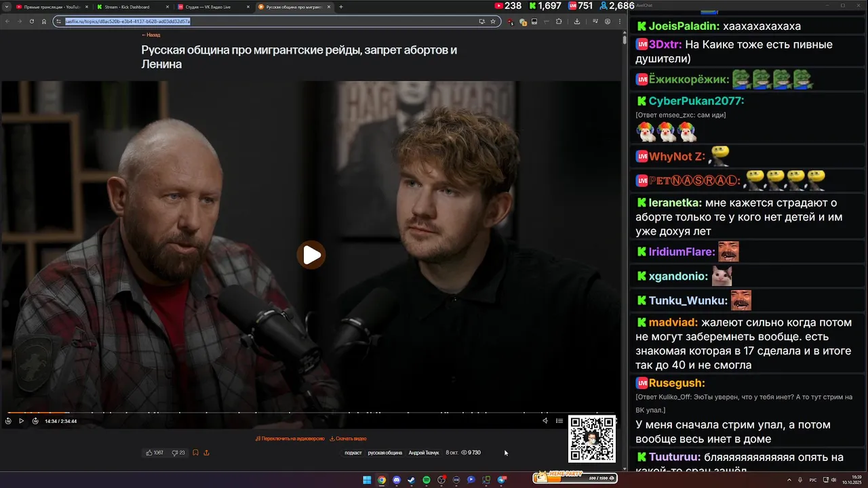Open clock and date 16:39
868x488 pixels.
852,480
